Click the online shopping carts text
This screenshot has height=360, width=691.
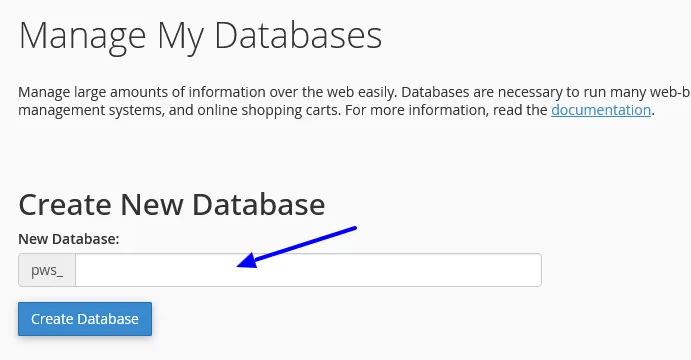click(x=269, y=110)
